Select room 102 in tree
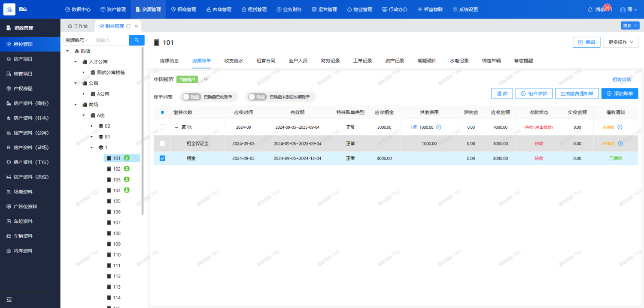 point(117,169)
